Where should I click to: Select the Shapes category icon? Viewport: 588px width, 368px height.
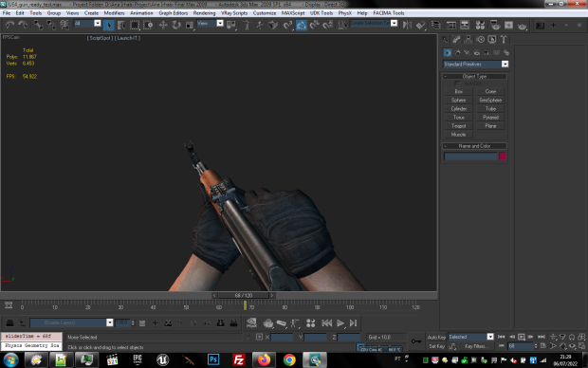pyautogui.click(x=457, y=52)
